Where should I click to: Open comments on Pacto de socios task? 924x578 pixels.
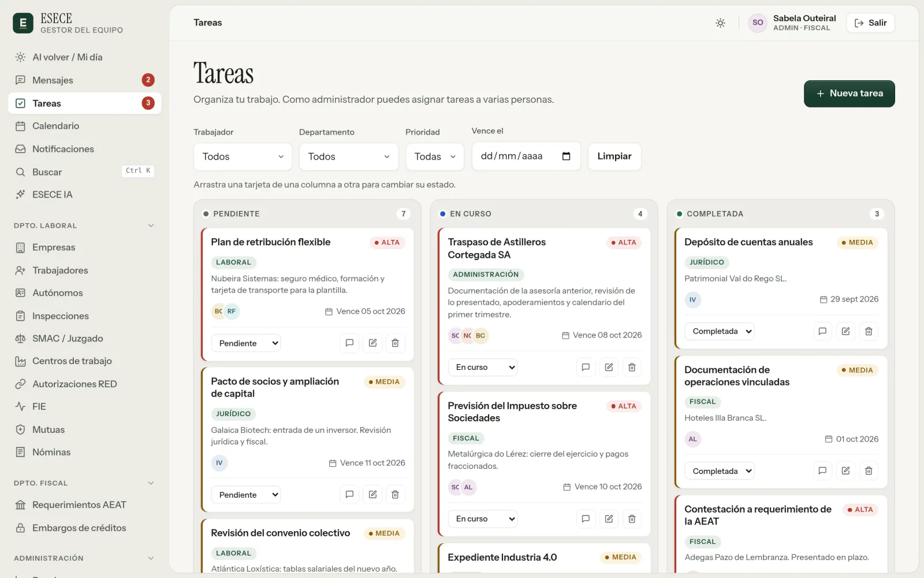pyautogui.click(x=349, y=494)
